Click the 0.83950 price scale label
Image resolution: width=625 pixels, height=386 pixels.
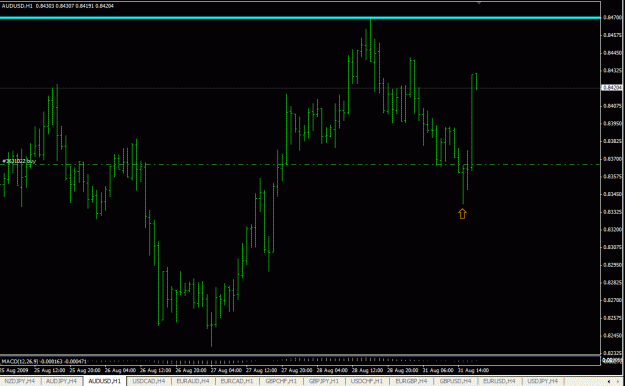pyautogui.click(x=612, y=123)
